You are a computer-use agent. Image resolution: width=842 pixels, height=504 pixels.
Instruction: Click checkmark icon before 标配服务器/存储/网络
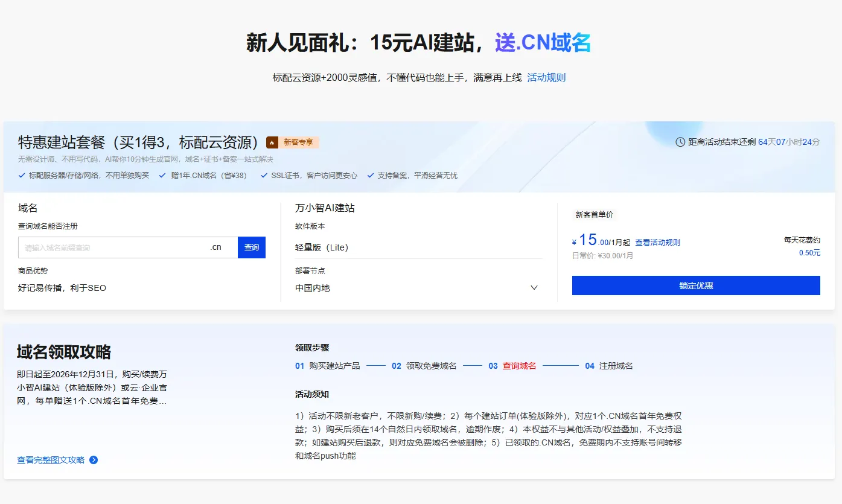pos(22,175)
